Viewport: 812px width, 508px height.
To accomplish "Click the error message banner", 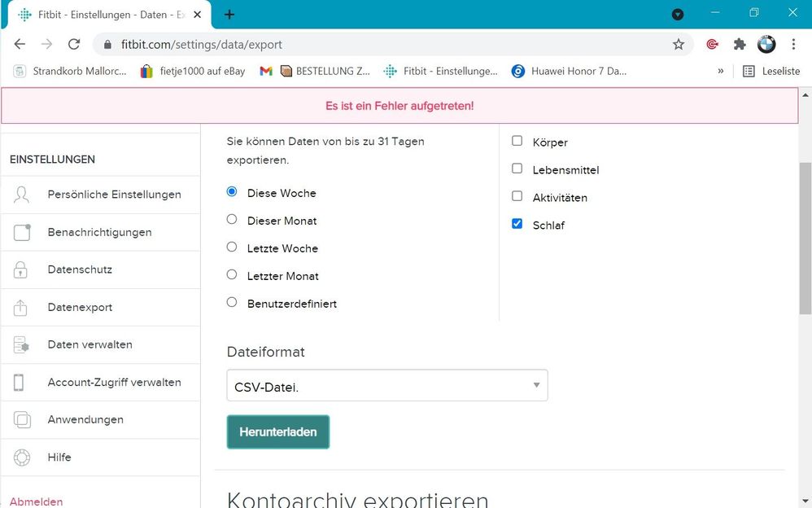I will 399,106.
